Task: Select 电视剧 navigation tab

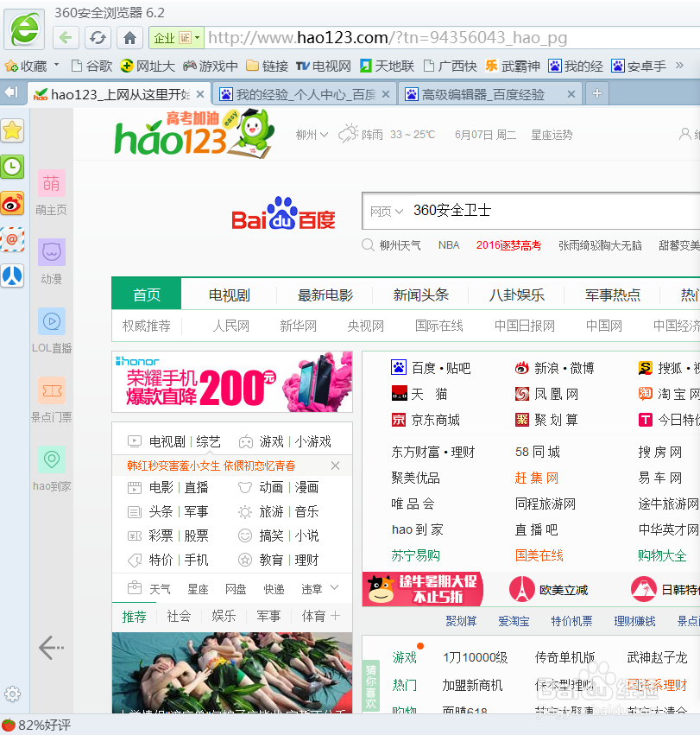Action: coord(229,295)
